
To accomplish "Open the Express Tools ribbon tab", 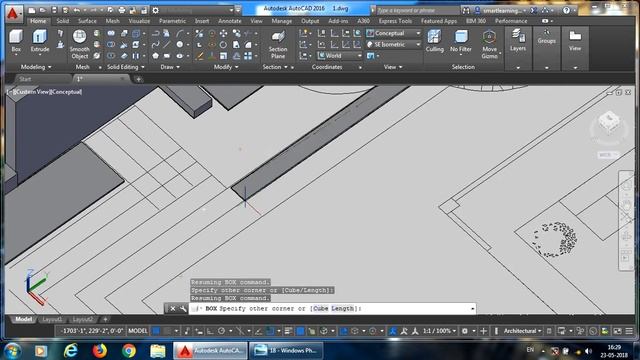I will click(x=395, y=21).
